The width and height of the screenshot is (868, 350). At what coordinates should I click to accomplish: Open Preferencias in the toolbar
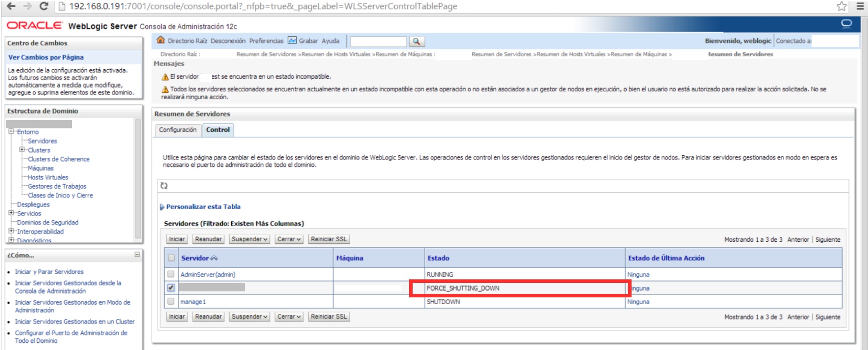point(266,41)
